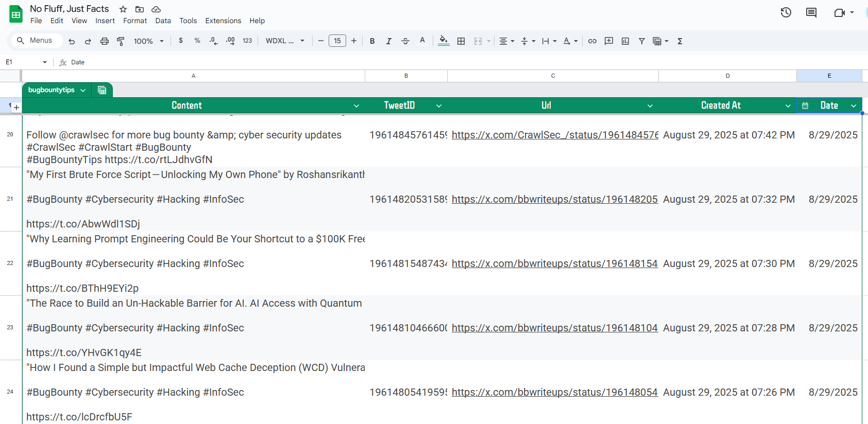Open the Edit menu
Image resolution: width=868 pixels, height=424 pixels.
point(57,21)
